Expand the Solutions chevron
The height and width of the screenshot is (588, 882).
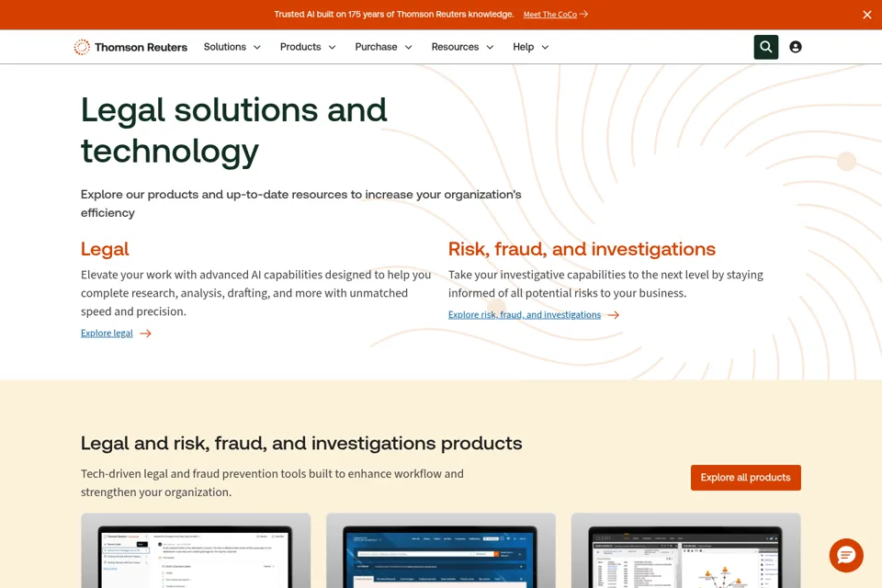[257, 47]
